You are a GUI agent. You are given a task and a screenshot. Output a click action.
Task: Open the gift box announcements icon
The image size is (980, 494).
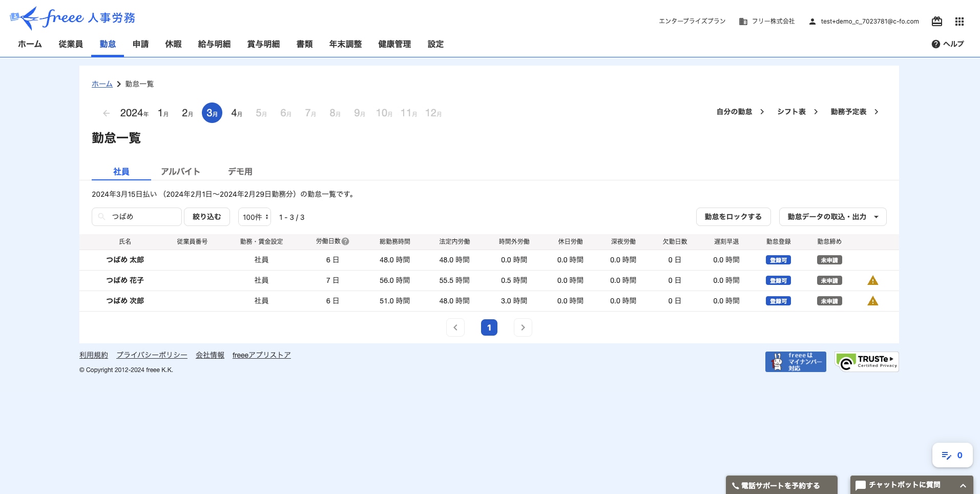936,21
